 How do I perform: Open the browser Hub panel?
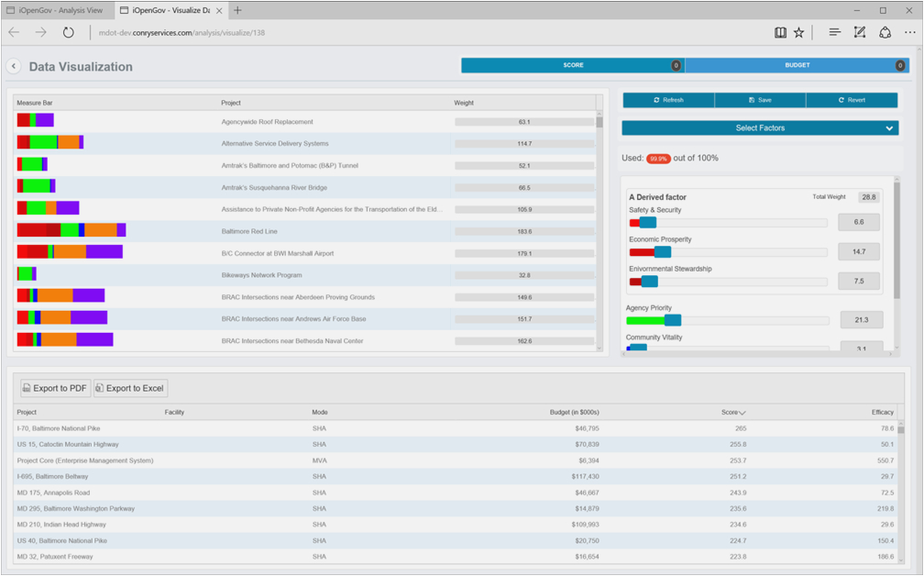(834, 32)
